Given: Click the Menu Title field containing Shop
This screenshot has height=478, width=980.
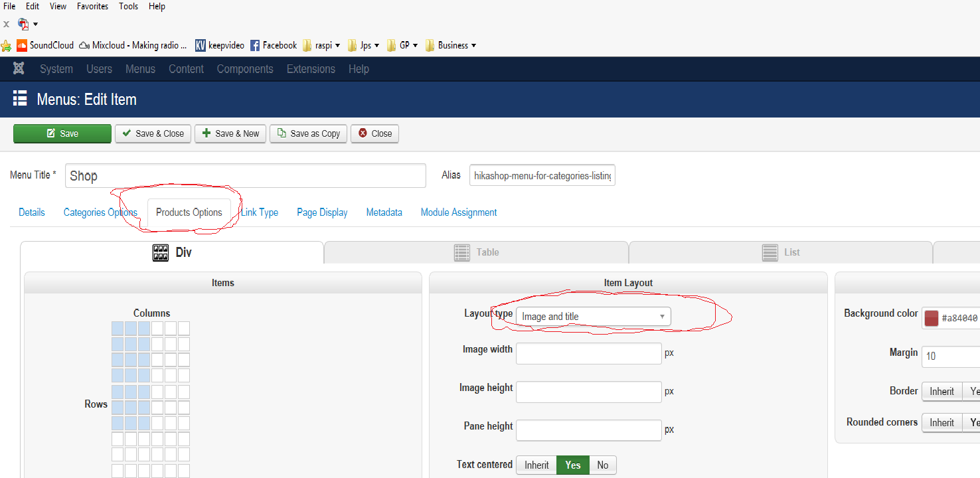Looking at the screenshot, I should click(x=246, y=176).
